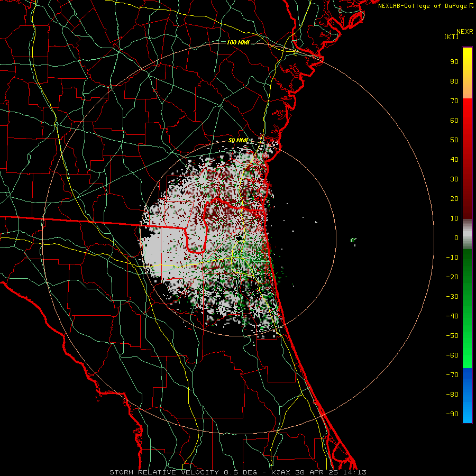The height and width of the screenshot is (476, 476).
Task: Click the blue bottom segment of color bar
Action: (x=467, y=396)
